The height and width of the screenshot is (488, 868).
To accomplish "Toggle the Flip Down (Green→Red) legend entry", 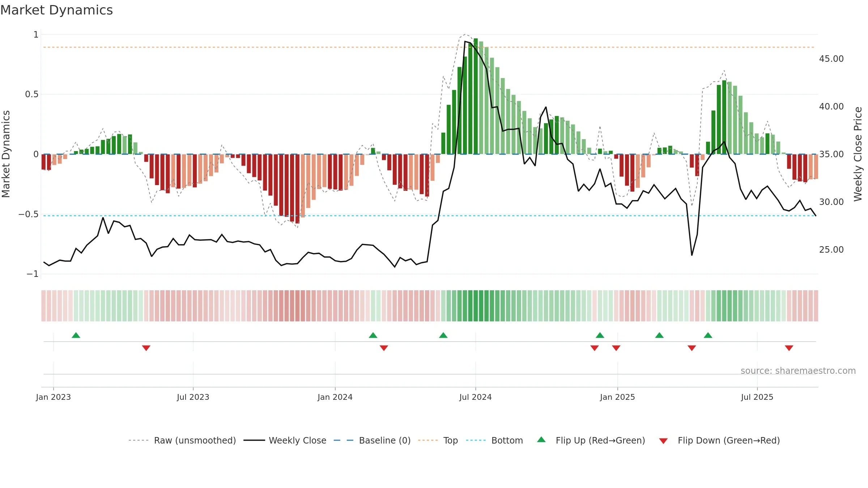I will (x=719, y=440).
